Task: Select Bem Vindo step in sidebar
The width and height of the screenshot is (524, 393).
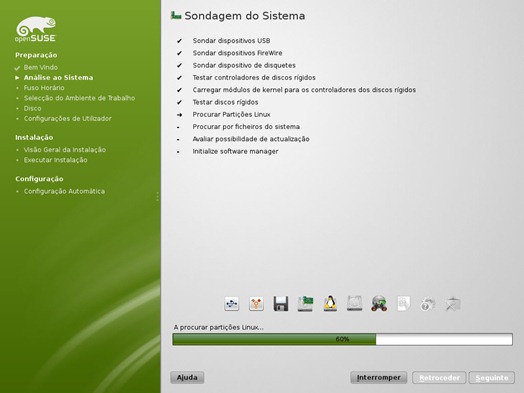Action: [41, 68]
